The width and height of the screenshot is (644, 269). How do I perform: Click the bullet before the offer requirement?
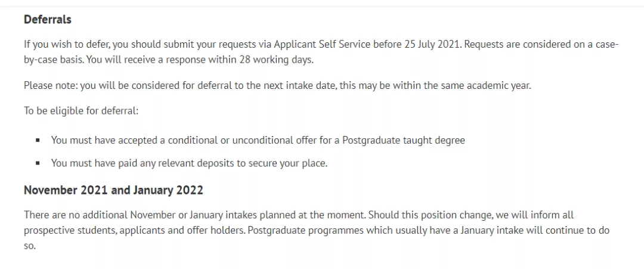click(38, 141)
